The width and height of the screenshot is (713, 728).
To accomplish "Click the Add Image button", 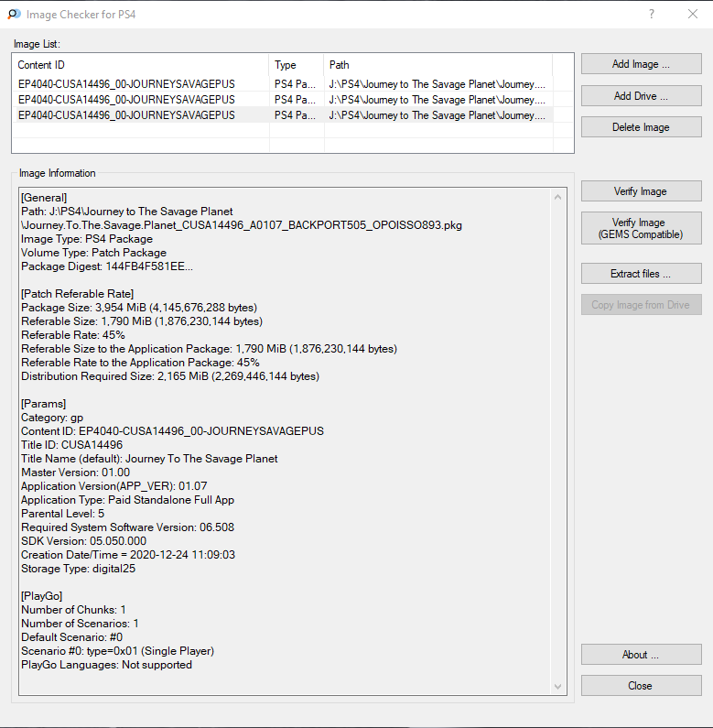I will click(x=641, y=64).
